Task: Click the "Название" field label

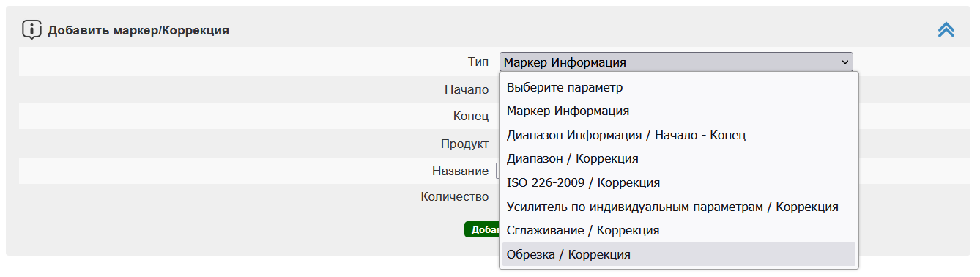Action: [x=460, y=171]
